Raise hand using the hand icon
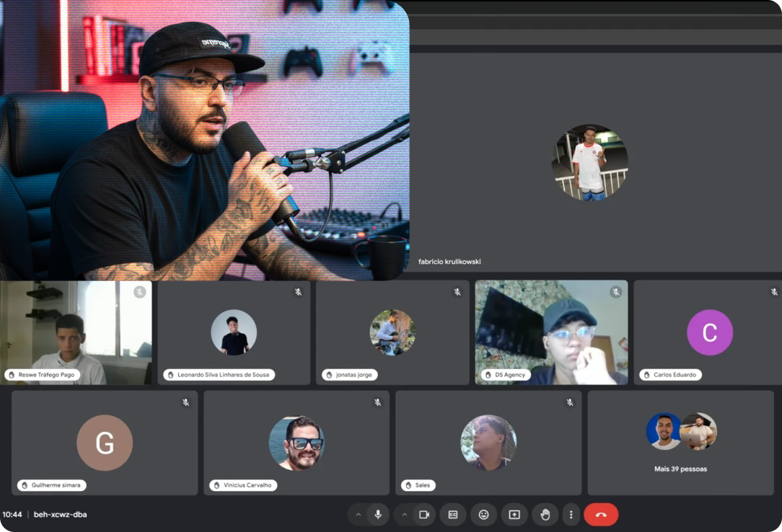The image size is (782, 532). (x=545, y=515)
